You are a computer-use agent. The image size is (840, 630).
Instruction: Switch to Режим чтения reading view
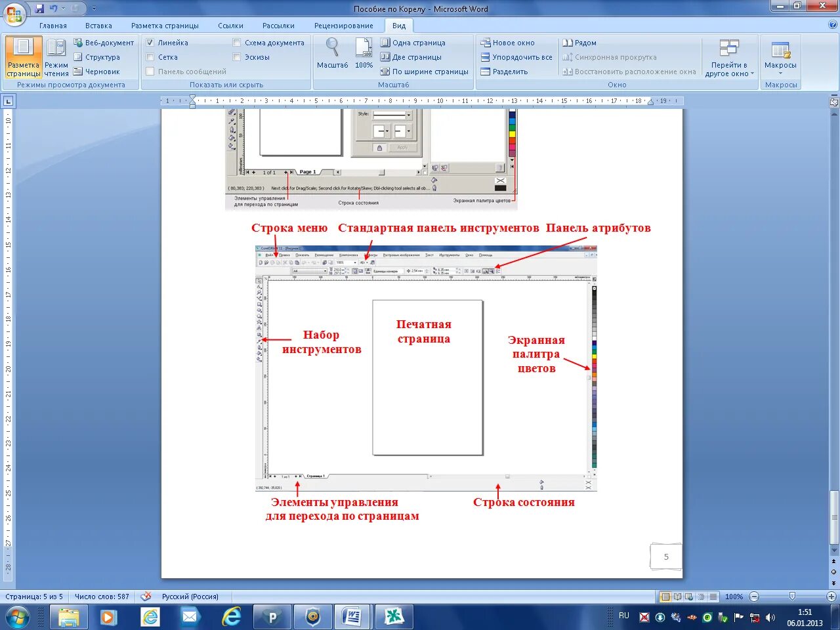(x=56, y=58)
